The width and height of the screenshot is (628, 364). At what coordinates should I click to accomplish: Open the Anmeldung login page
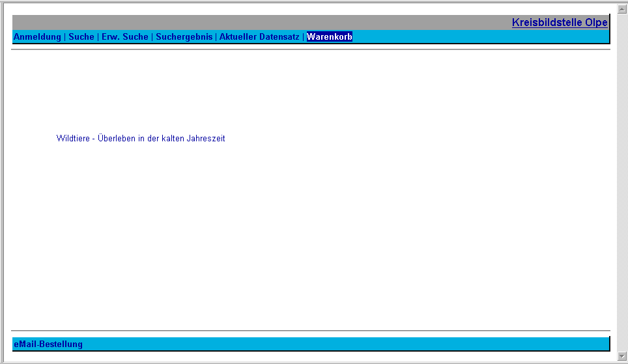point(37,37)
